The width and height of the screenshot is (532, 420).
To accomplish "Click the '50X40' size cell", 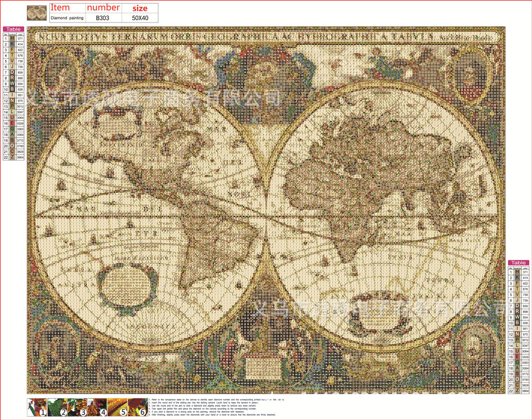I will click(x=140, y=18).
